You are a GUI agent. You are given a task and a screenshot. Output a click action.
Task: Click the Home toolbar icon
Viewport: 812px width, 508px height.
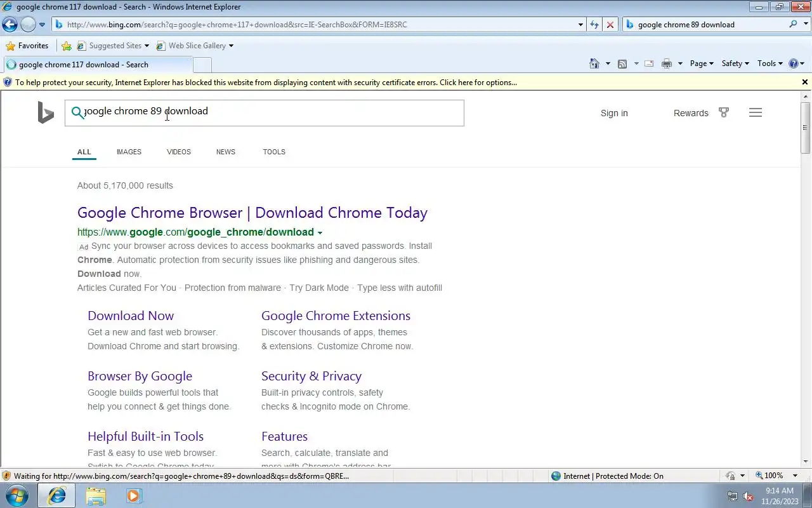coord(594,63)
